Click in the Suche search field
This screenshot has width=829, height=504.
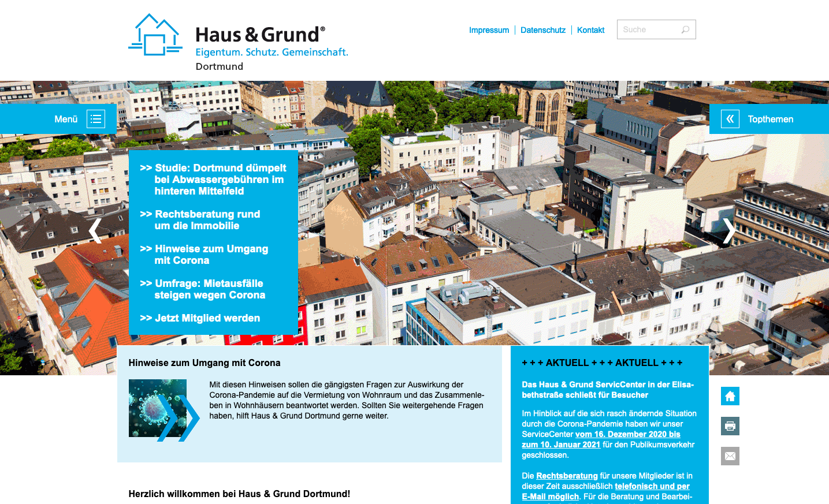647,30
